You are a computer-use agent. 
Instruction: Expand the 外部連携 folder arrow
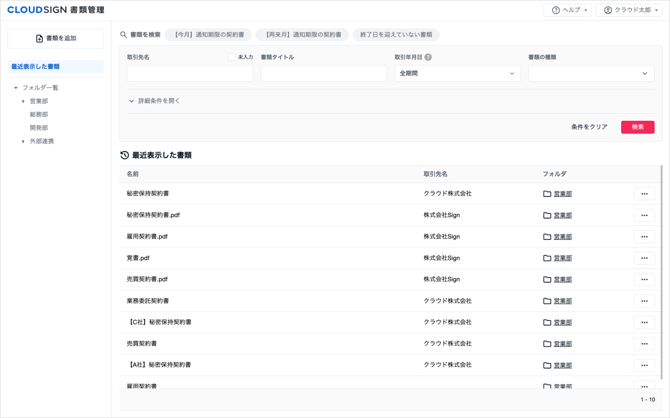23,141
